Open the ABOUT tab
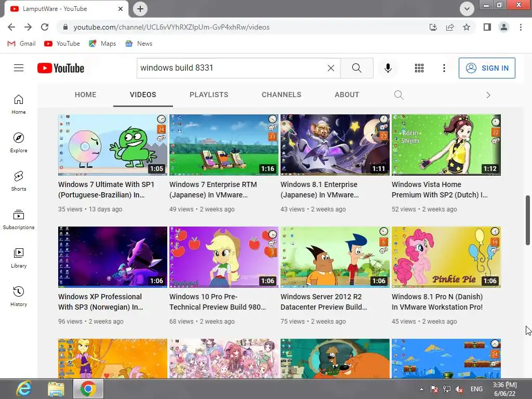The image size is (532, 399). (347, 95)
